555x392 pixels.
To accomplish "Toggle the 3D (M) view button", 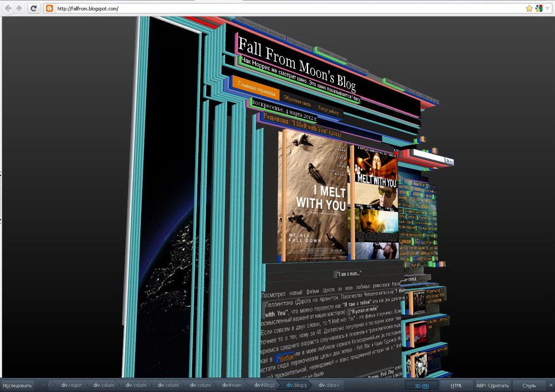I will pyautogui.click(x=421, y=385).
